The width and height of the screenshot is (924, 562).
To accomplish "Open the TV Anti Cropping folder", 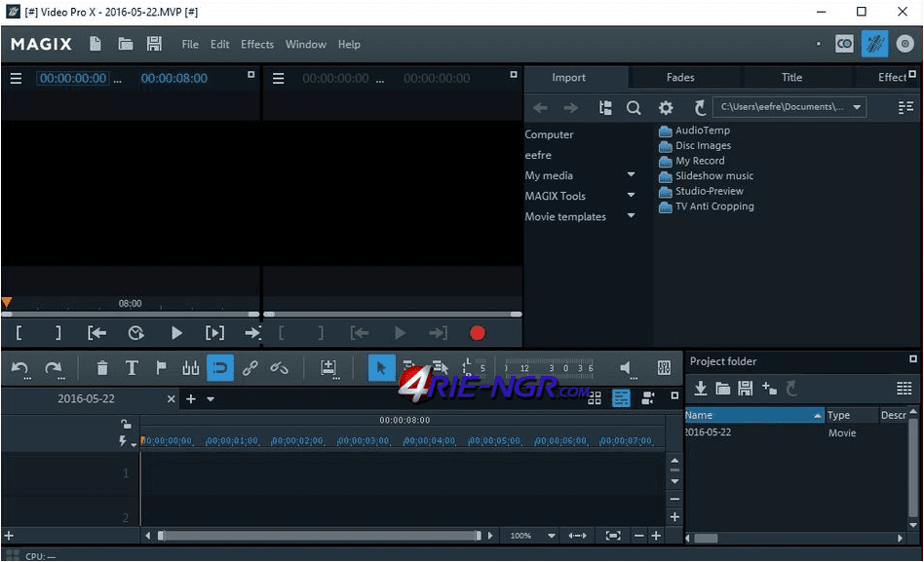I will 707,206.
